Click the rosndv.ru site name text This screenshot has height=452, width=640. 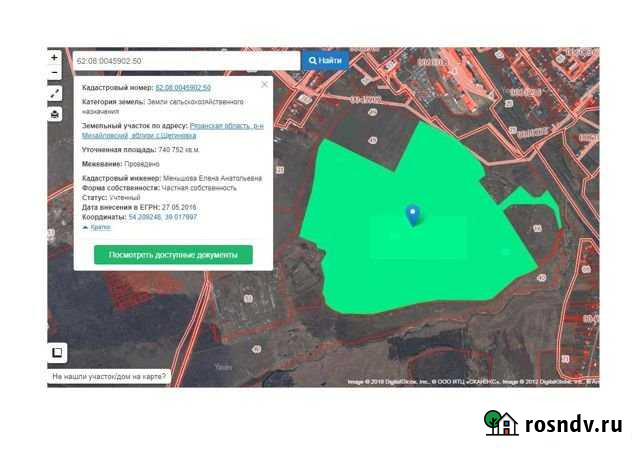[x=573, y=424]
